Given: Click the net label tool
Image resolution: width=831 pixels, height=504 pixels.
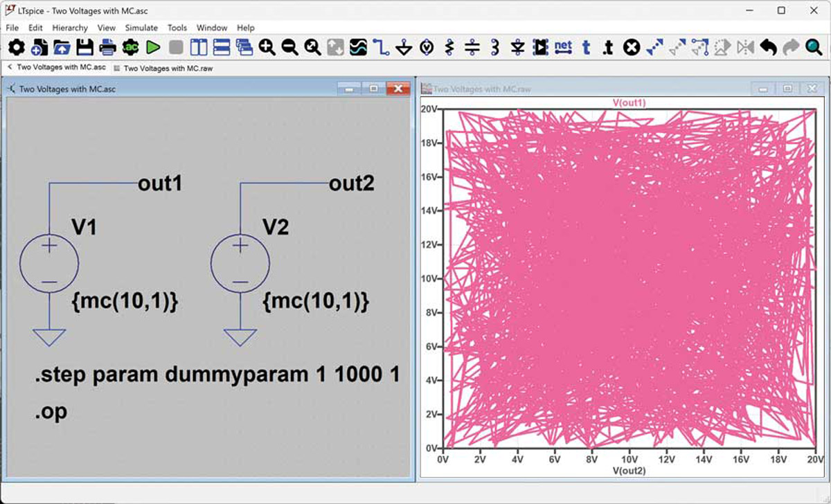Looking at the screenshot, I should [x=563, y=47].
